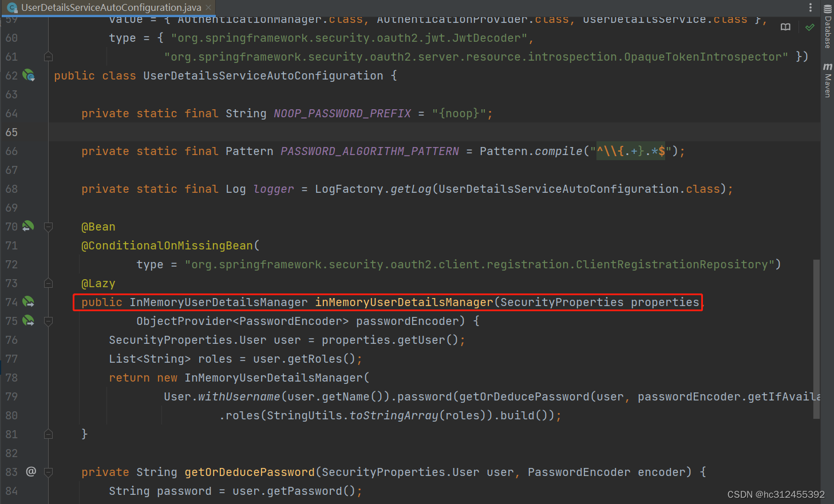Toggle Reader Mode book icon

785,27
